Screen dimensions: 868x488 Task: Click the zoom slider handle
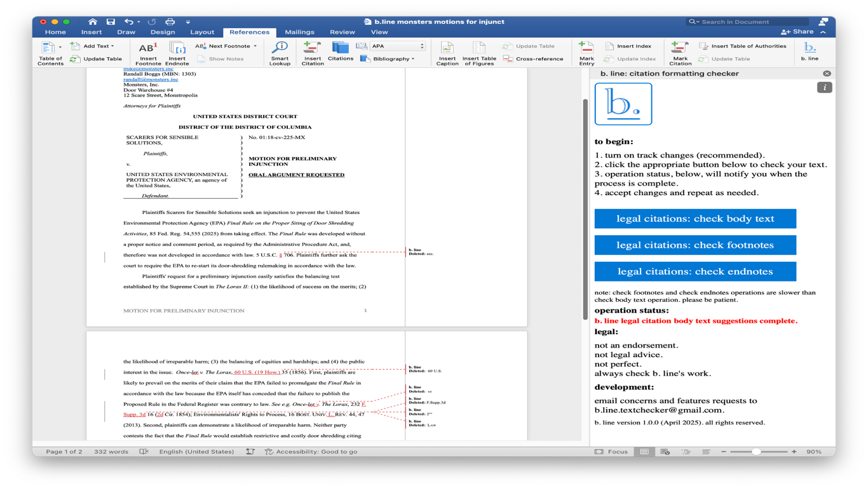pos(756,452)
